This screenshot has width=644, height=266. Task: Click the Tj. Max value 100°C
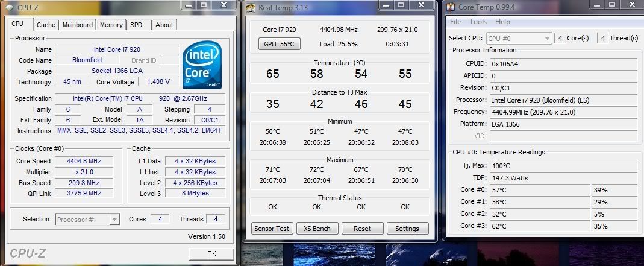coord(563,166)
